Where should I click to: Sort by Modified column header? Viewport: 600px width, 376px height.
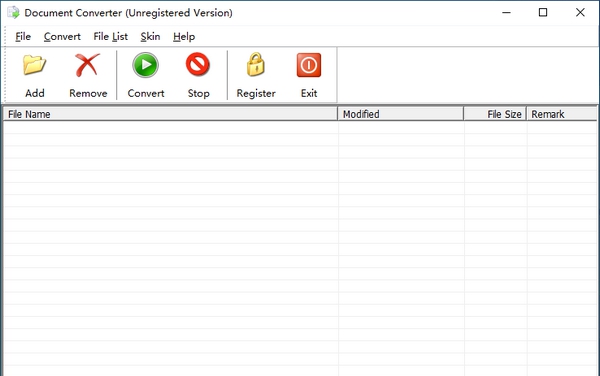[401, 114]
